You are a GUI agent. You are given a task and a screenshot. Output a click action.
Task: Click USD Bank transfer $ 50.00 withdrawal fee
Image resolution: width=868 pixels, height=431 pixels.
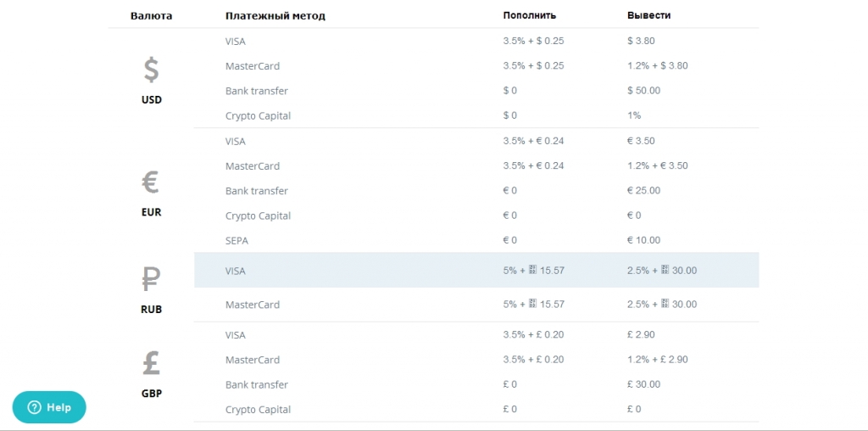[644, 90]
